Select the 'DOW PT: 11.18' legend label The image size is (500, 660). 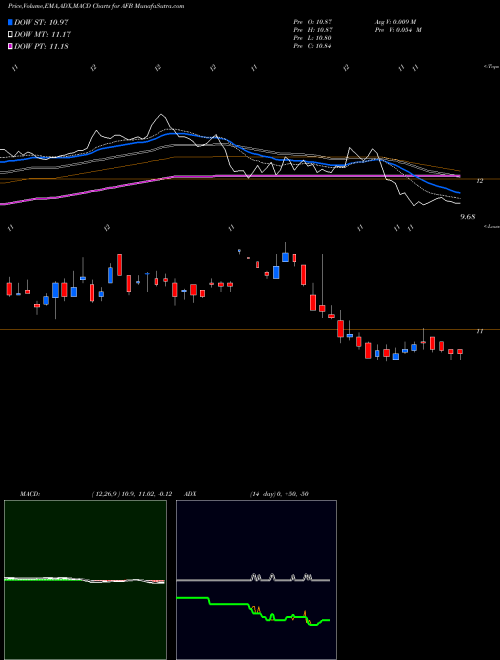[x=41, y=46]
